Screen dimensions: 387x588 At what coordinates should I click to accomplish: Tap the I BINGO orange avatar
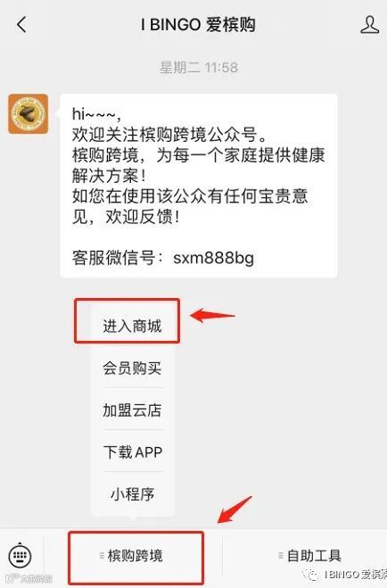[29, 113]
